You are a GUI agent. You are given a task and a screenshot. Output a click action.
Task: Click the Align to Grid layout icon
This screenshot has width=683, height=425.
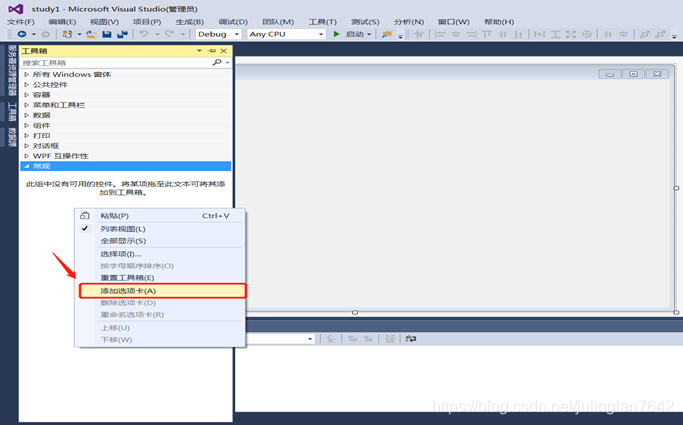(419, 34)
